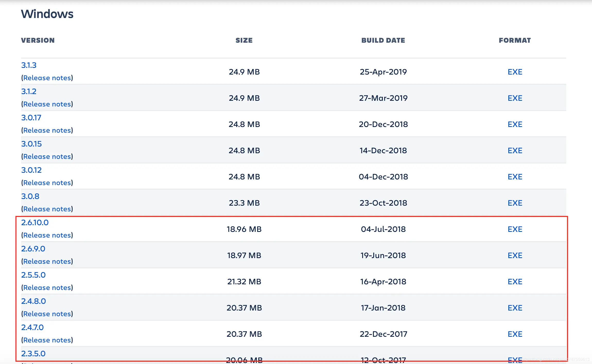The width and height of the screenshot is (592, 364).
Task: Click version 2.6.9.0 link
Action: tap(33, 249)
